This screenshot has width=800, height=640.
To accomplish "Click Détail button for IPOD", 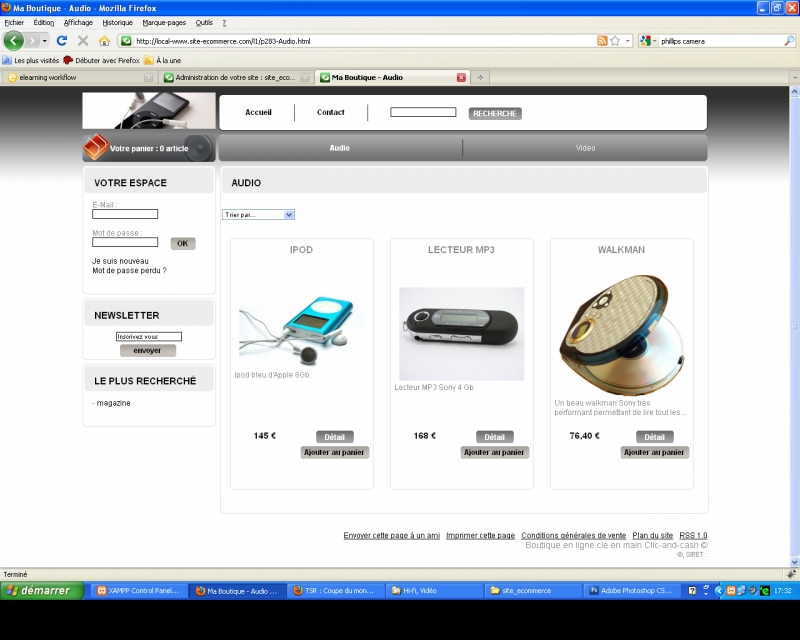I will 335,437.
